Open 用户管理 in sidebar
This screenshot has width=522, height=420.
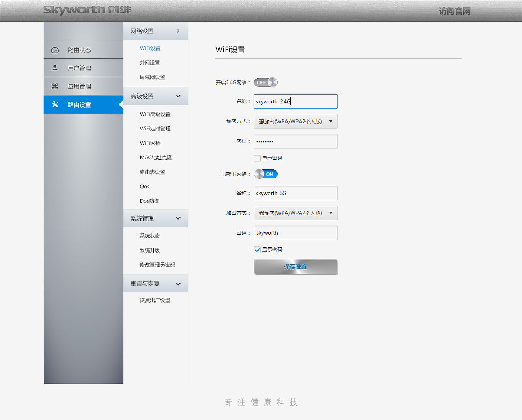point(83,68)
